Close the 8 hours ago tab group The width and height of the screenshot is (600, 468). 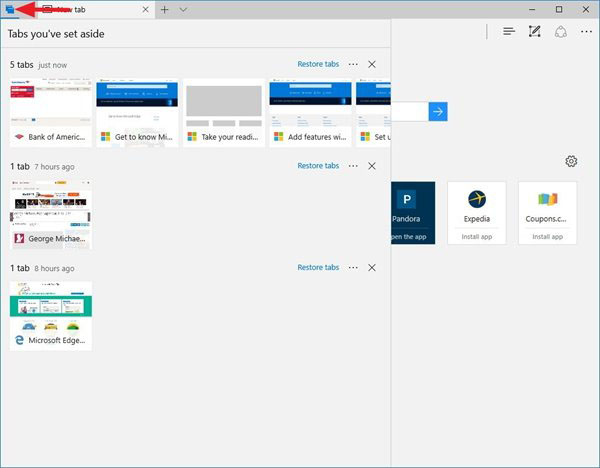tap(372, 268)
